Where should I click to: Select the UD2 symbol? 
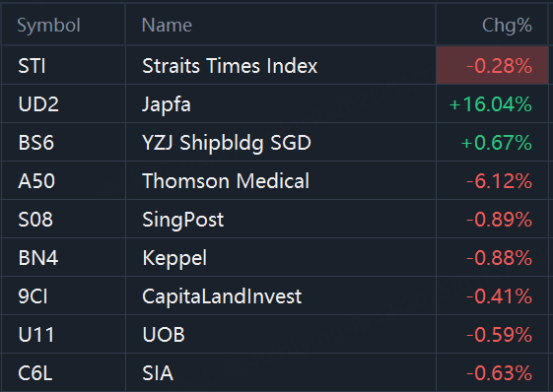[x=38, y=104]
